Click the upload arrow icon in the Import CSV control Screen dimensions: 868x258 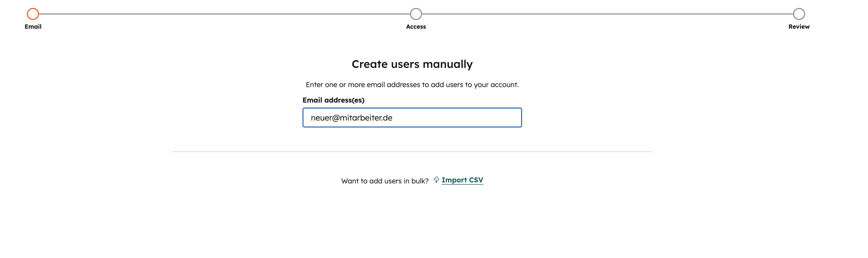click(437, 180)
